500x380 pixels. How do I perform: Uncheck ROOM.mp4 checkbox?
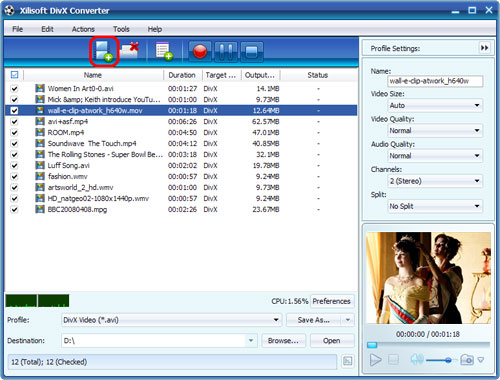pos(14,133)
